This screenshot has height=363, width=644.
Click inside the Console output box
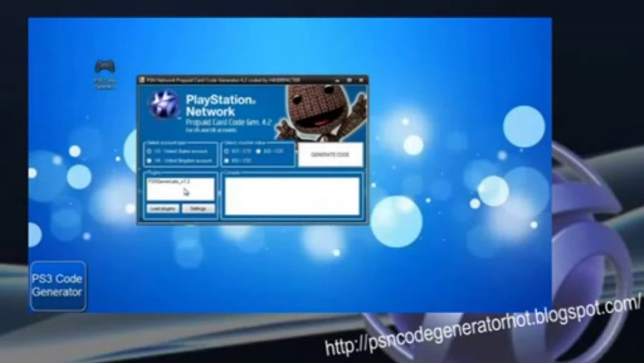click(x=292, y=196)
